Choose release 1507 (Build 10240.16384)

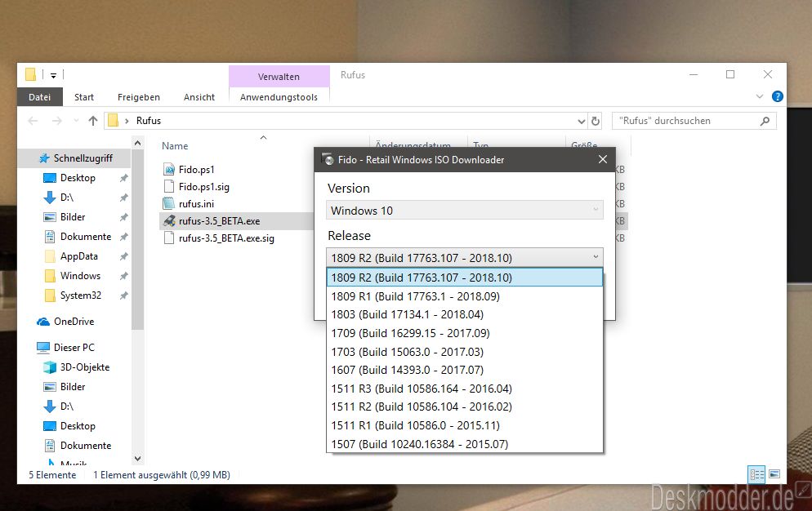(465, 444)
